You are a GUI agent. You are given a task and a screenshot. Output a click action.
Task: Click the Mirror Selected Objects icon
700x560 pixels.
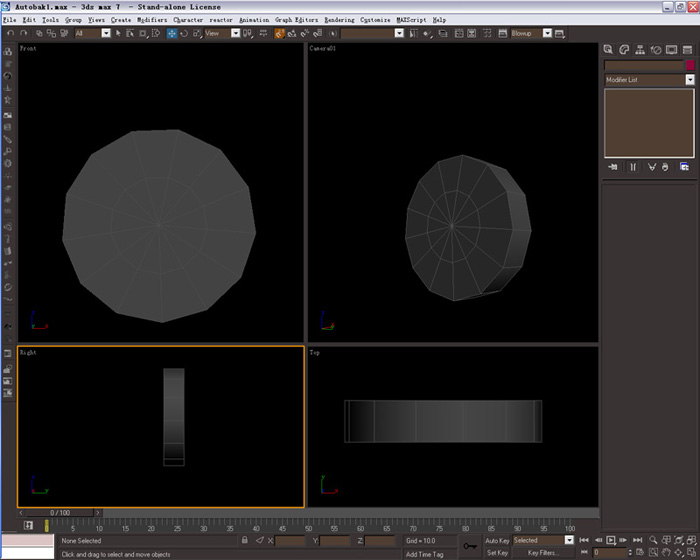[x=413, y=33]
